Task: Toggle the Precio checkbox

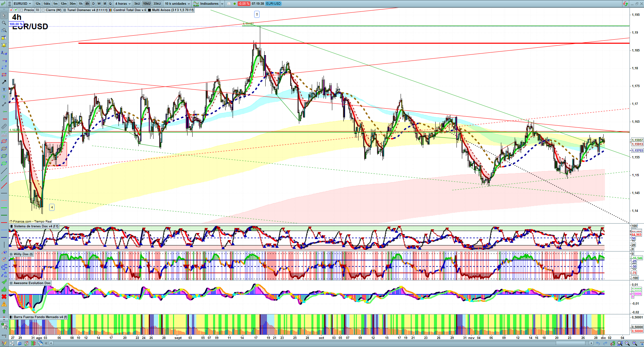Action: coord(22,10)
